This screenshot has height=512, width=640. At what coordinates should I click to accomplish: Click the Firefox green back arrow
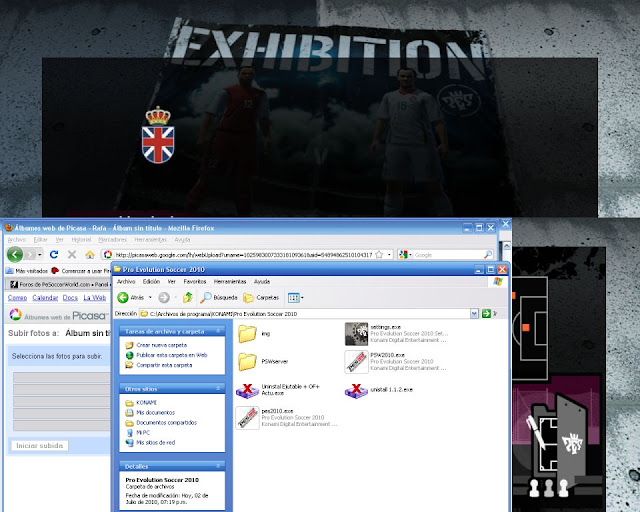[x=15, y=255]
